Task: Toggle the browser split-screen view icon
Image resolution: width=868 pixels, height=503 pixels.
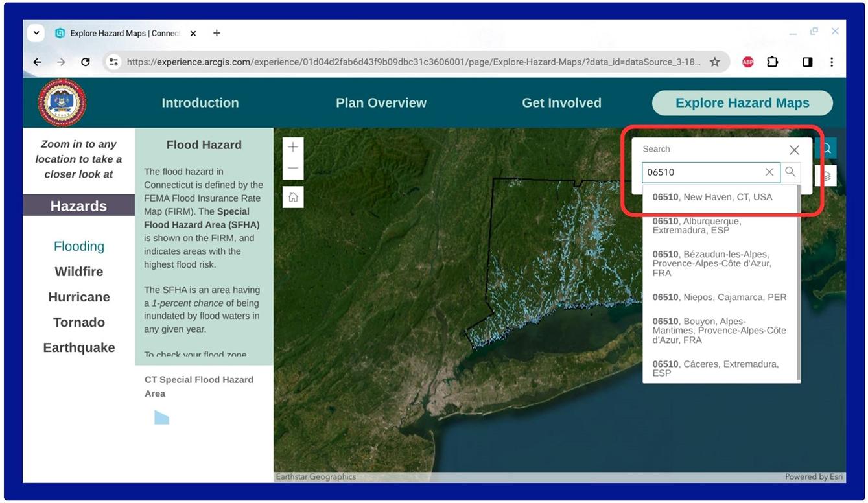Action: click(806, 61)
